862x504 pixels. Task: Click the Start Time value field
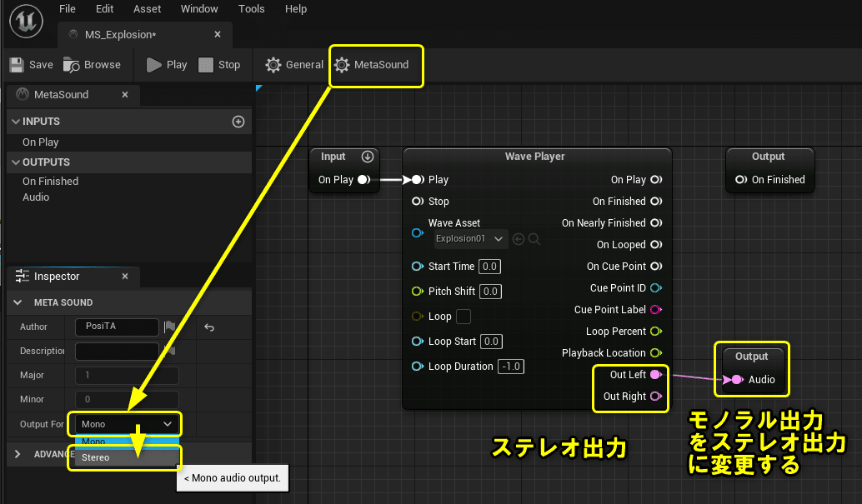[489, 266]
